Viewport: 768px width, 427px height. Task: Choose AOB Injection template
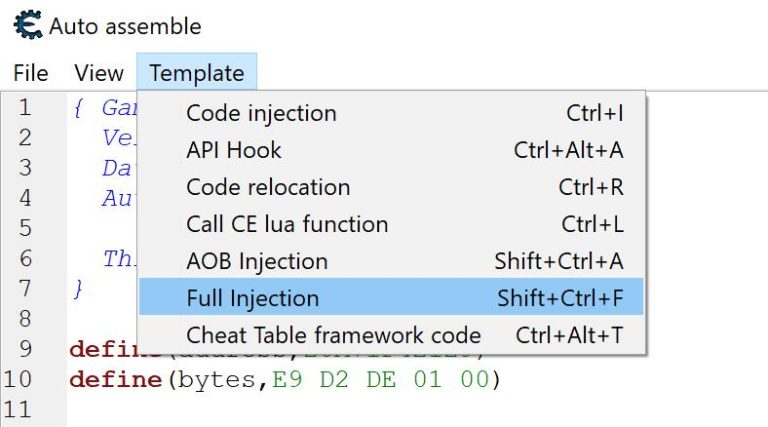point(257,261)
